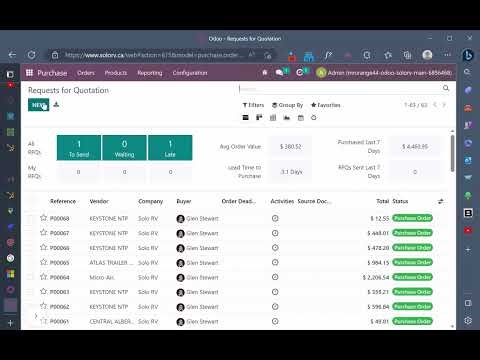Open activity clock for P00064
The height and width of the screenshot is (360, 480).
click(275, 277)
